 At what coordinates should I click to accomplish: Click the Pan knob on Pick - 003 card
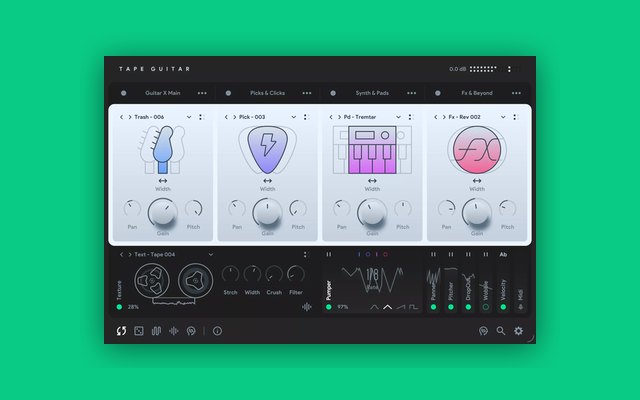coord(237,209)
